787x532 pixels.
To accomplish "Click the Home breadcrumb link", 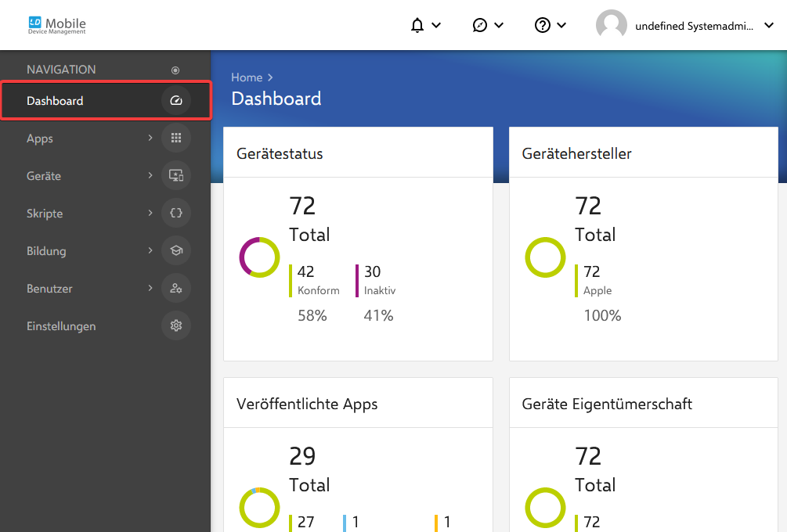I will [x=245, y=77].
